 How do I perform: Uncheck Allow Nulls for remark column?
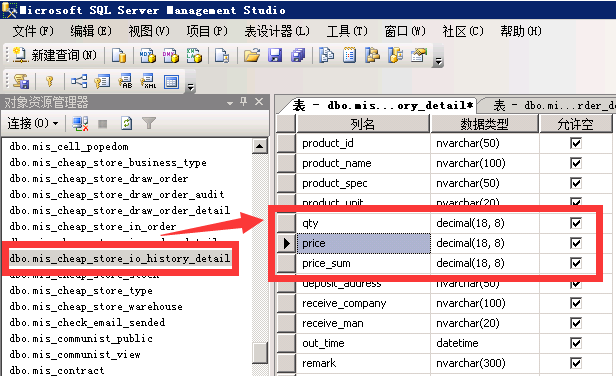576,363
